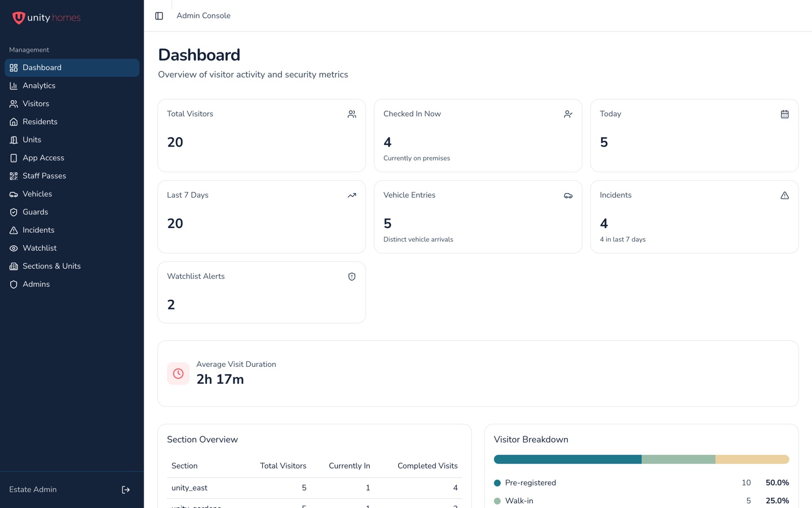Click the Checked In Now user-check icon

tap(568, 114)
